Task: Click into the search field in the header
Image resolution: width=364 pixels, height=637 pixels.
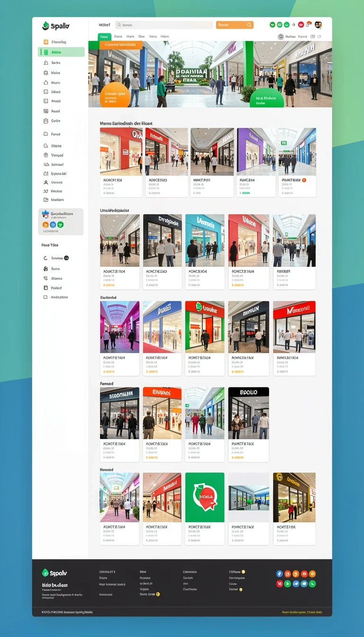Action: pyautogui.click(x=164, y=25)
